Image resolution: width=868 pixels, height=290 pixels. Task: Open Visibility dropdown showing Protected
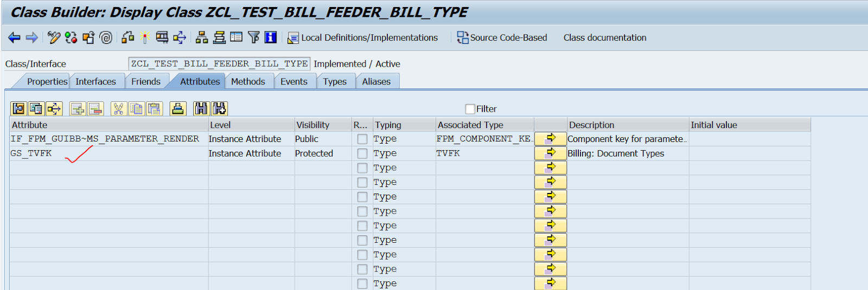tap(323, 153)
